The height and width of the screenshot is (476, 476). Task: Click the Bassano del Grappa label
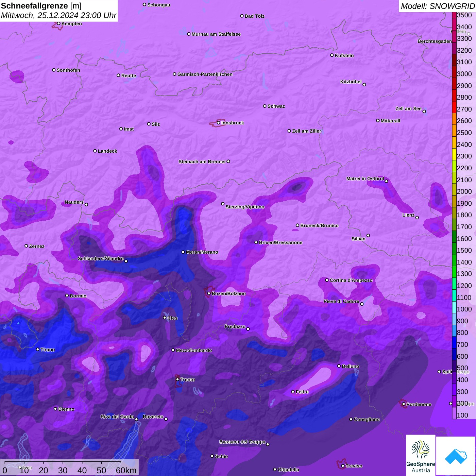(242, 442)
